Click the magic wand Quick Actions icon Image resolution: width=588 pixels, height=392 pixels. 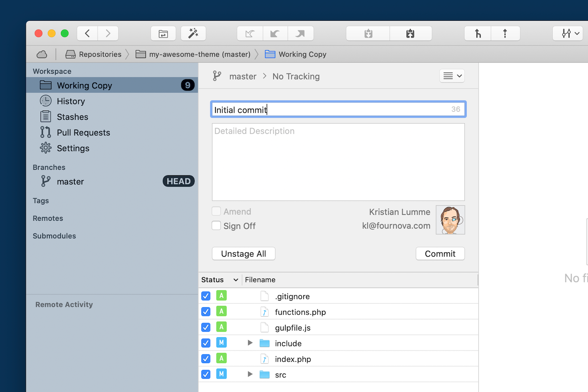[193, 34]
